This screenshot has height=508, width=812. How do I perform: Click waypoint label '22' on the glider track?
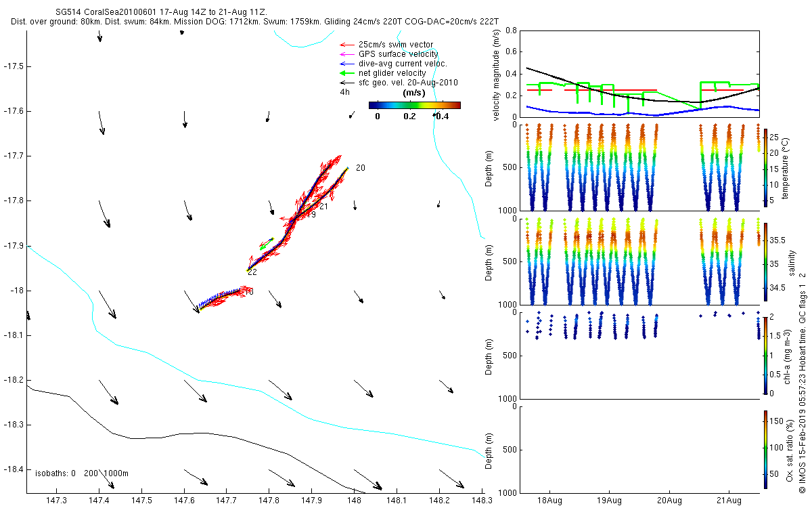point(252,272)
